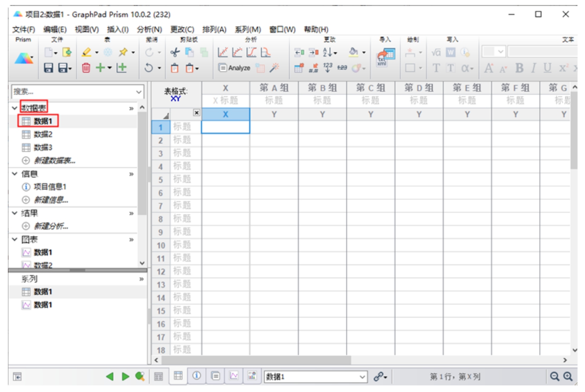585x392 pixels.
Task: Click the copy icon in clipboard group
Action: (189, 53)
